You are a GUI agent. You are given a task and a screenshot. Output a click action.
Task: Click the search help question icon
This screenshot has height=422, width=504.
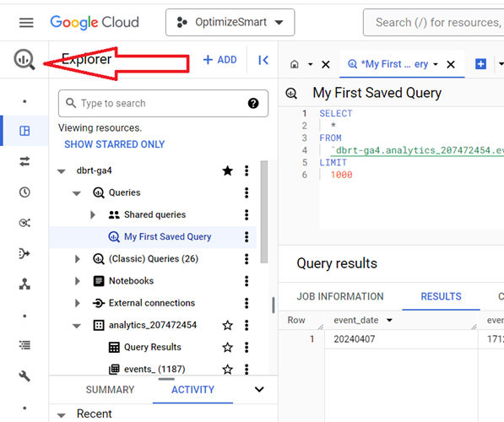click(253, 104)
